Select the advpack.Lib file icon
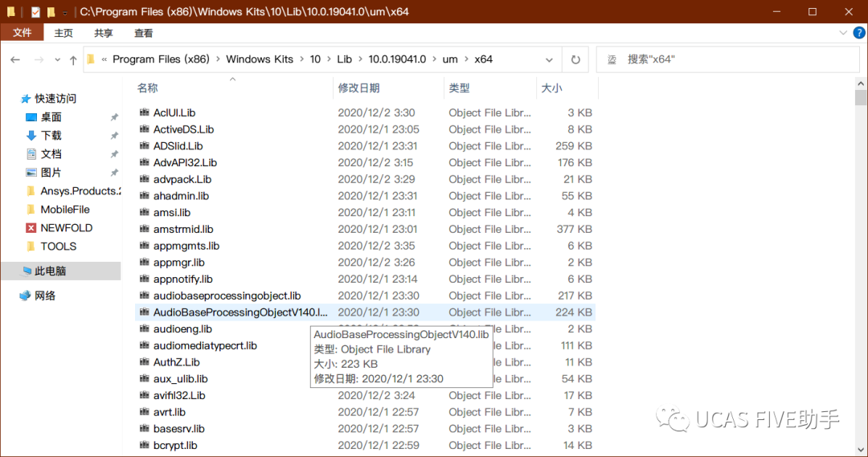The image size is (868, 457). [145, 179]
